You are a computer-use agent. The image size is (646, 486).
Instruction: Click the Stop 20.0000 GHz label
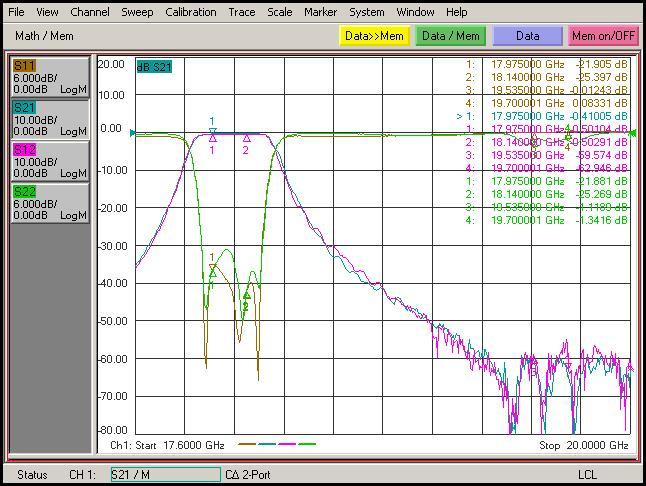click(584, 445)
